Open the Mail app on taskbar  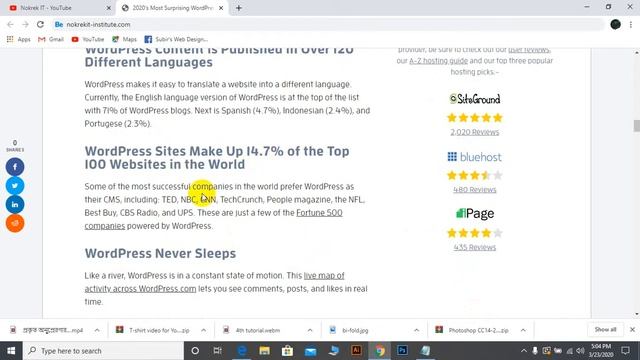[x=310, y=351]
